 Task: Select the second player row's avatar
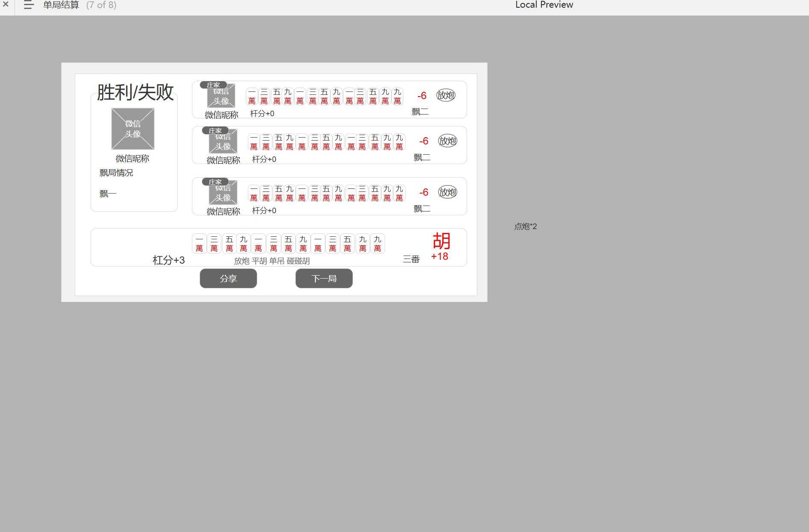pyautogui.click(x=223, y=143)
